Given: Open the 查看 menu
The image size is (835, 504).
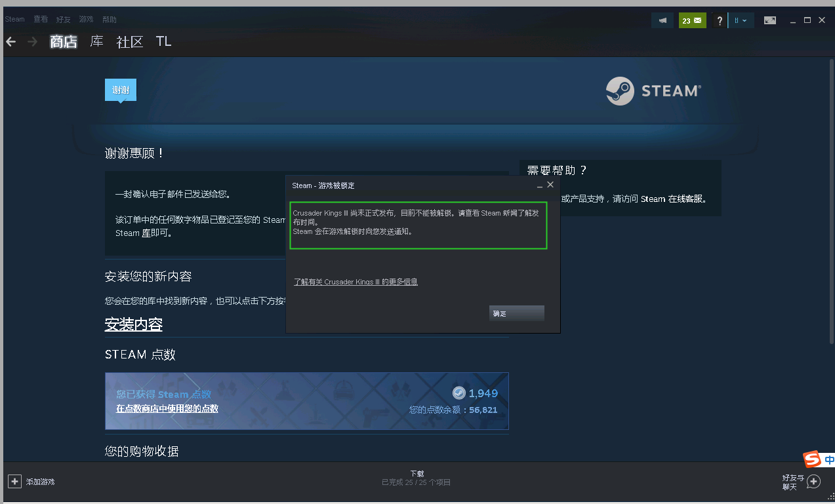Looking at the screenshot, I should point(41,19).
